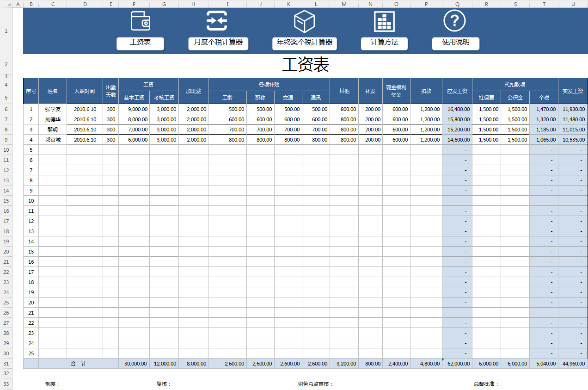Click the arrows icon for monthly tax calculator
Viewport: 588px width, 390px height.
tap(217, 21)
